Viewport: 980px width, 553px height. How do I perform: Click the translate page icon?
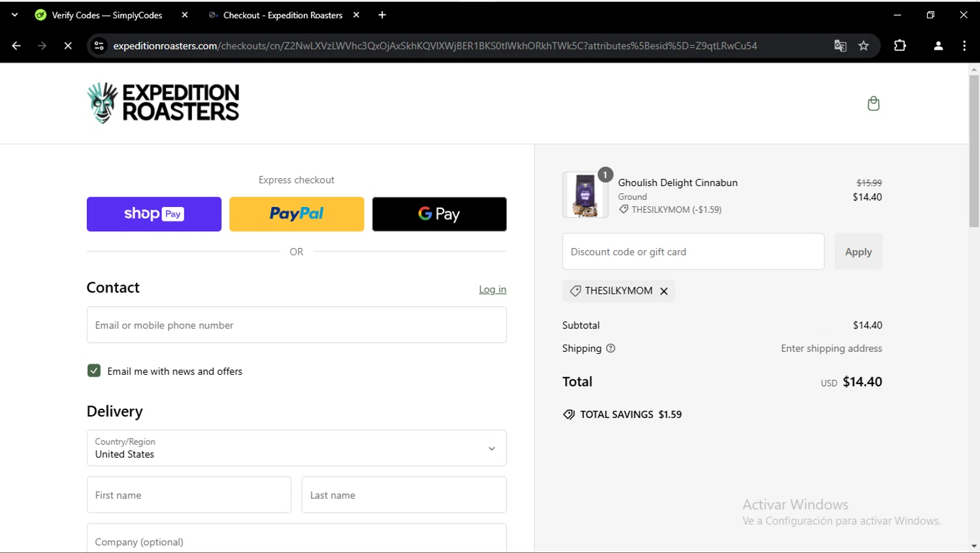coord(840,46)
